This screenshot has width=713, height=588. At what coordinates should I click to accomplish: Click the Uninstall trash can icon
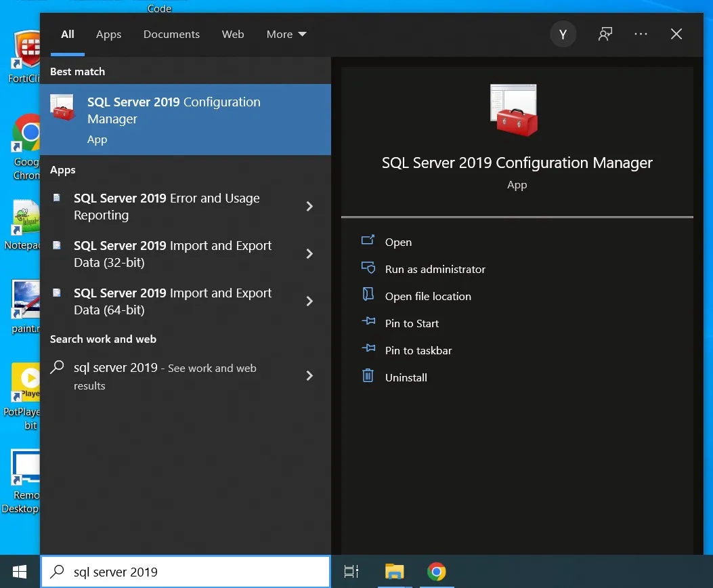click(368, 375)
